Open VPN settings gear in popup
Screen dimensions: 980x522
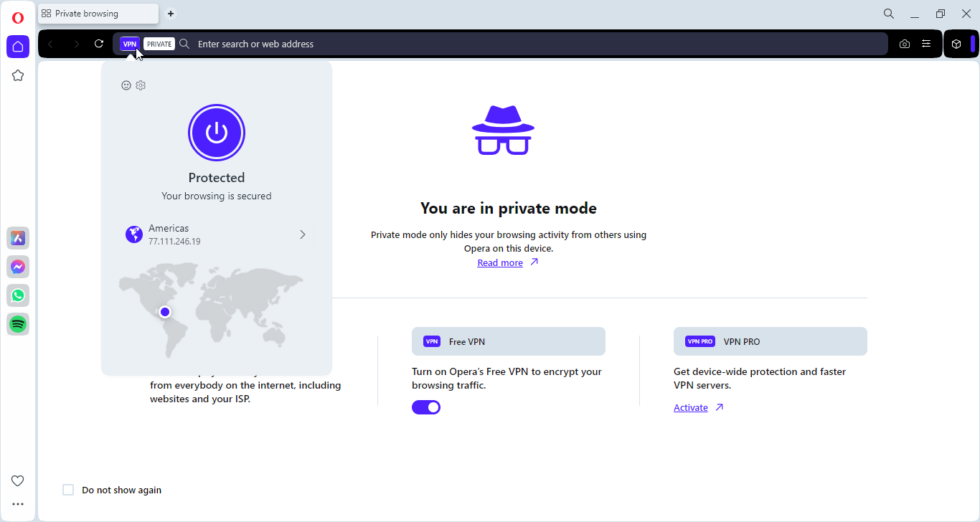(141, 85)
